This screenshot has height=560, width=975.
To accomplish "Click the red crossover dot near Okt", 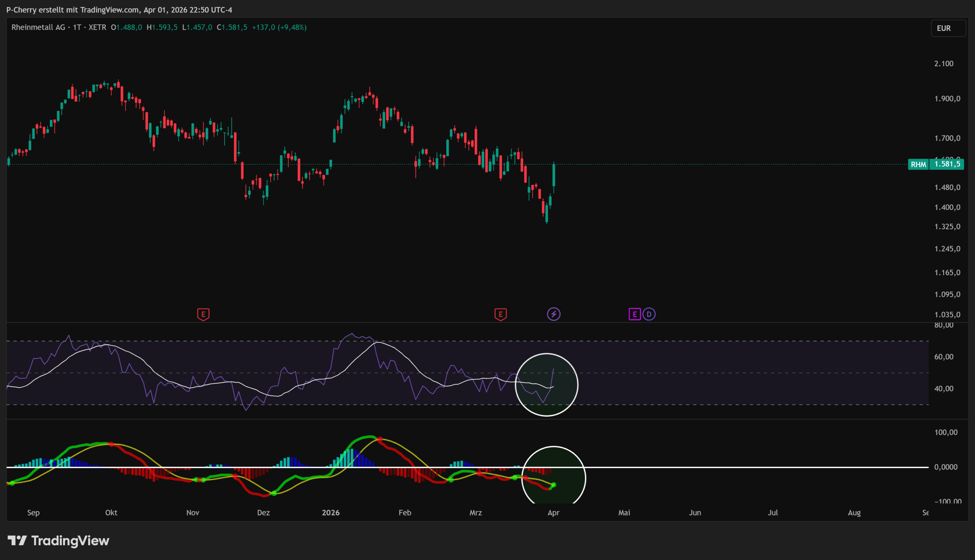I will pyautogui.click(x=111, y=444).
